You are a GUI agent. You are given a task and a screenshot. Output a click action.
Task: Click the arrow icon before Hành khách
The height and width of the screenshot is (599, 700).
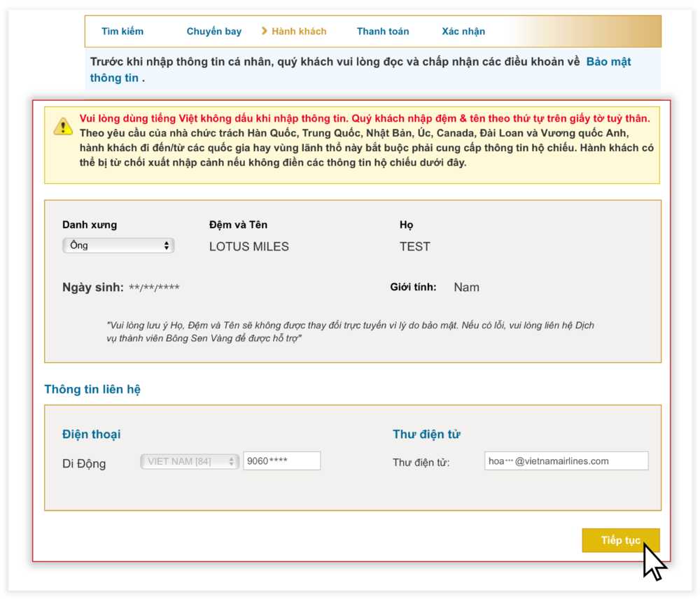point(265,31)
